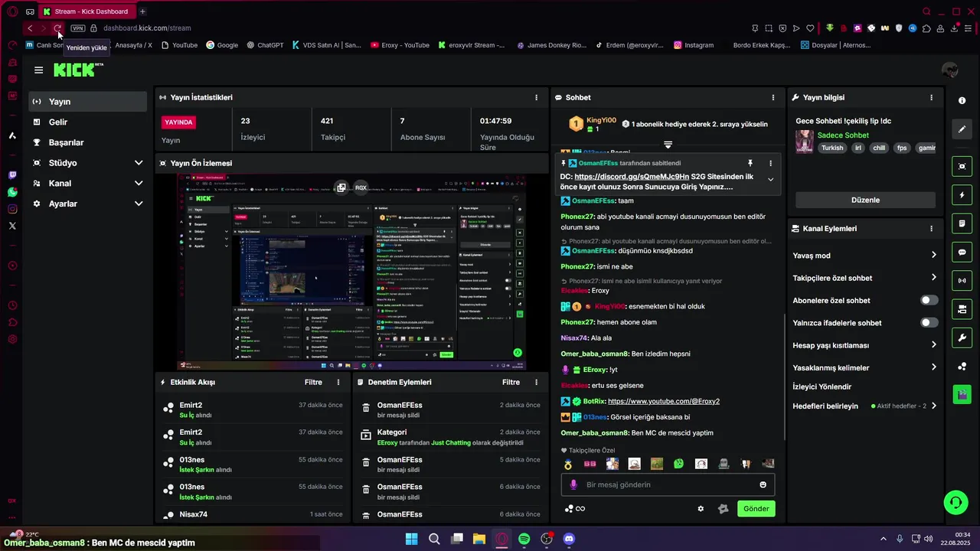Open the Windows Start menu

tap(411, 539)
